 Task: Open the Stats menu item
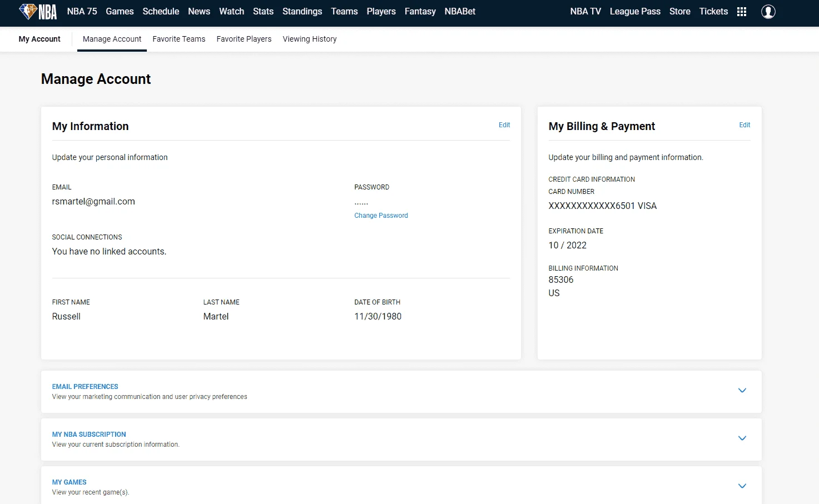coord(263,11)
